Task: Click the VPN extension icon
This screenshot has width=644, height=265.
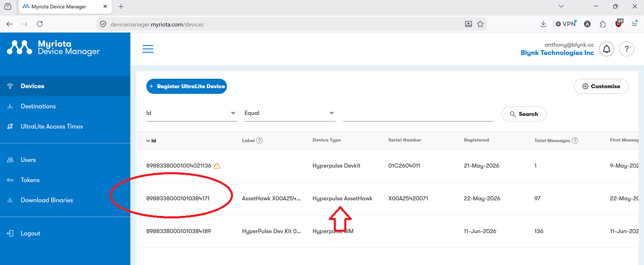Action: 566,24
